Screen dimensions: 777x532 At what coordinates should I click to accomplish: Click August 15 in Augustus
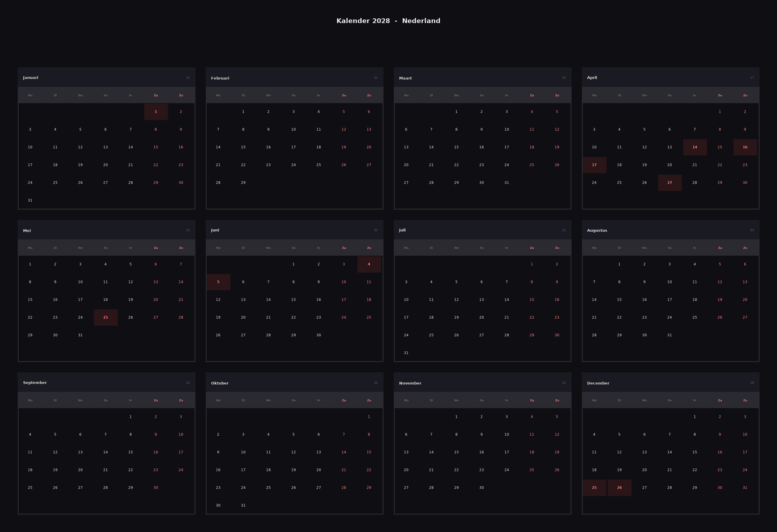click(619, 299)
